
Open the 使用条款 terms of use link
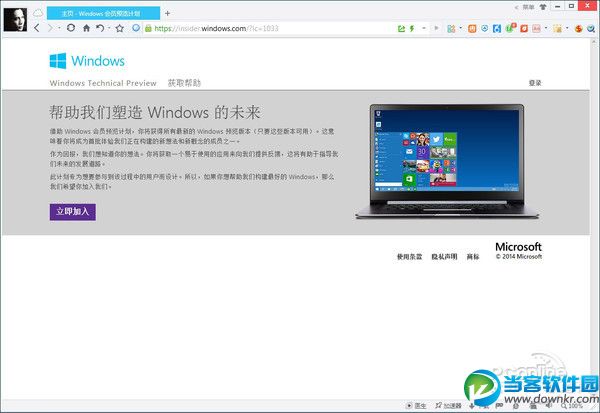coord(409,256)
